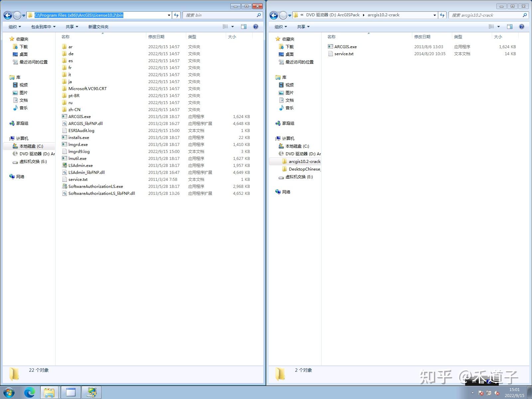532x399 pixels.
Task: Select SoftwareAuthorizationLS.exe file
Action: pos(96,187)
